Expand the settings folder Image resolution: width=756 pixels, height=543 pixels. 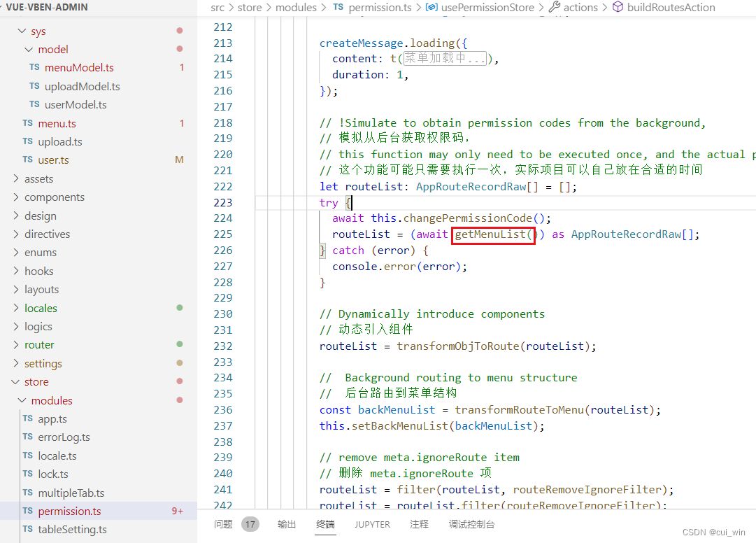pyautogui.click(x=16, y=363)
